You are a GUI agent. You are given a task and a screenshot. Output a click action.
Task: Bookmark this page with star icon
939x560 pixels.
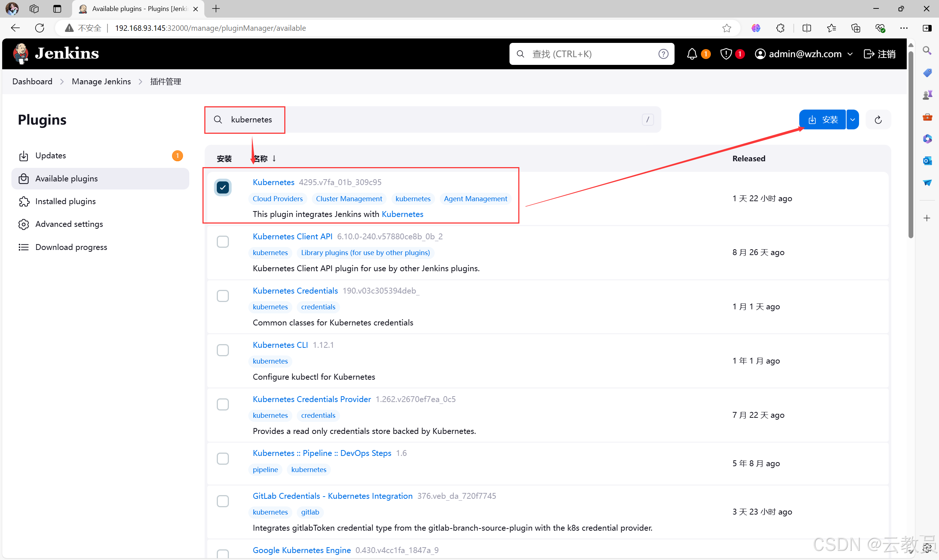pyautogui.click(x=727, y=28)
